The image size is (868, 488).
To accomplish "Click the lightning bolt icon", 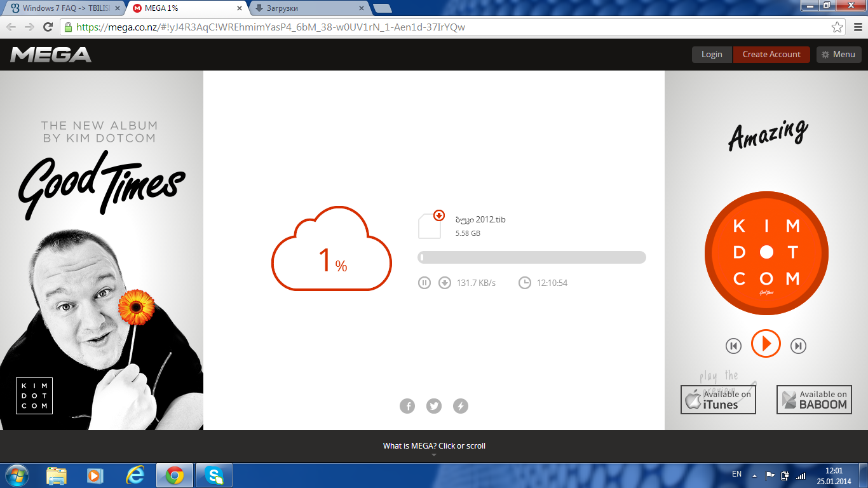I will [x=461, y=406].
